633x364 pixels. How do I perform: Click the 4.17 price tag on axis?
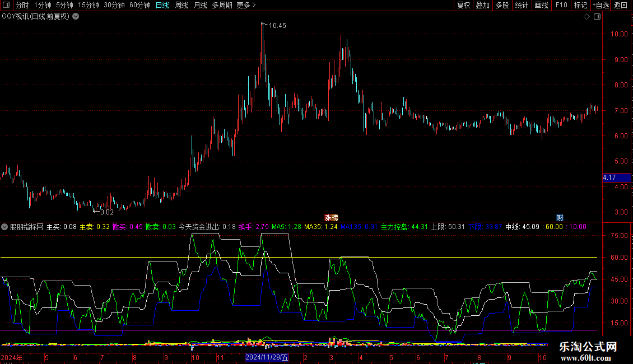tap(616, 178)
